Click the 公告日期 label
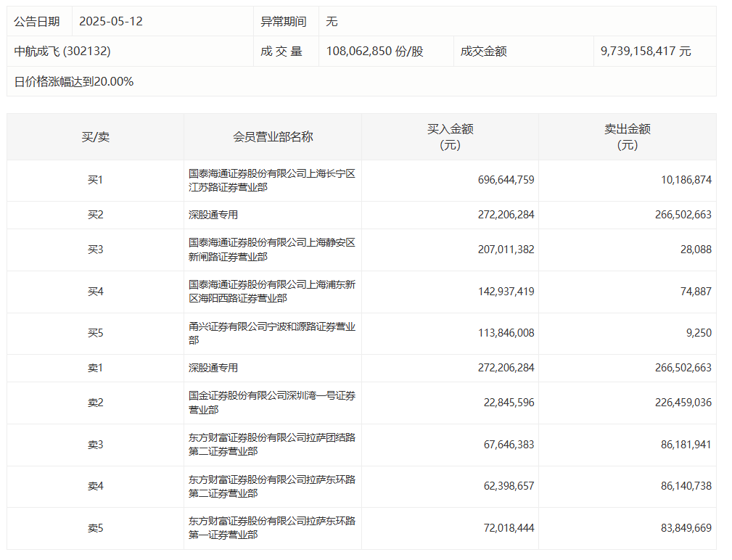Screen dimensions: 732x560 [x=37, y=22]
